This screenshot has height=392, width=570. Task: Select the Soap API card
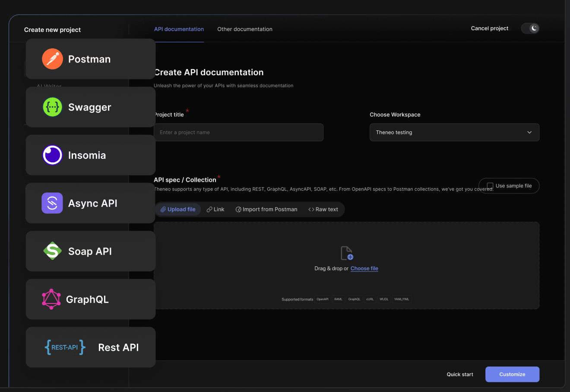pos(91,251)
